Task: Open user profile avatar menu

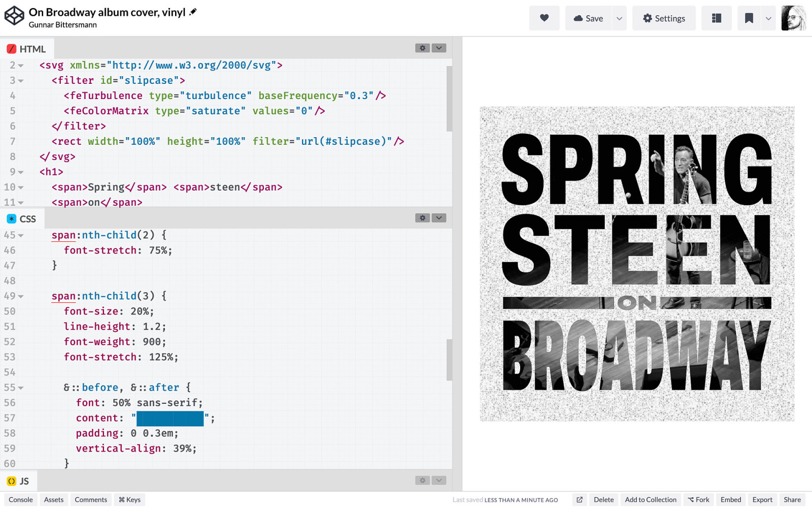Action: tap(794, 18)
